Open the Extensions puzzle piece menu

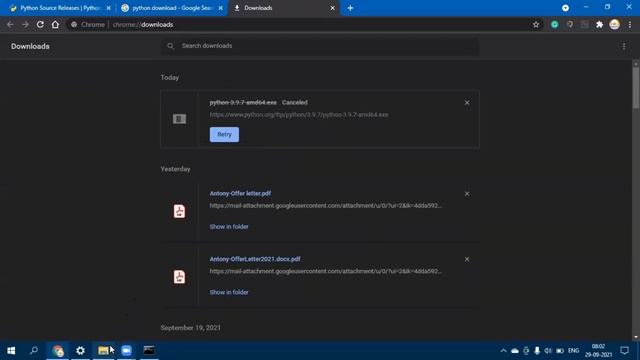(599, 24)
